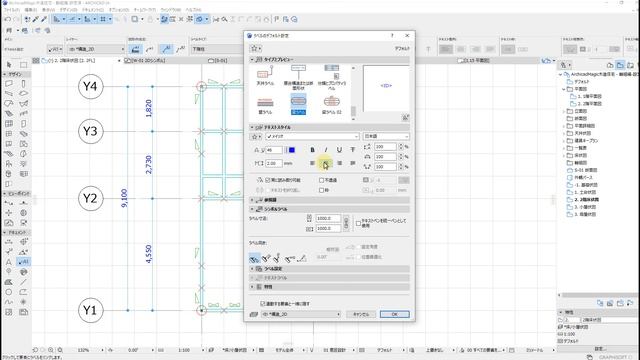Open layer dropdown in the info box
640x360 pixels.
tap(96, 49)
